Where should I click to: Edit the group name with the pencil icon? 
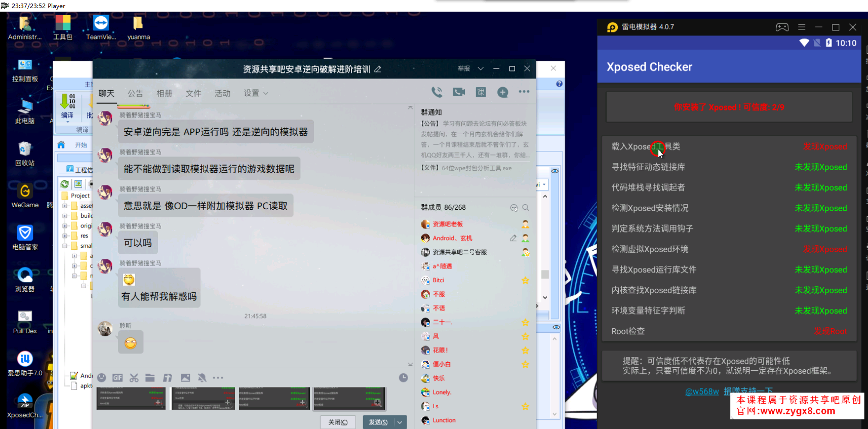tap(378, 69)
